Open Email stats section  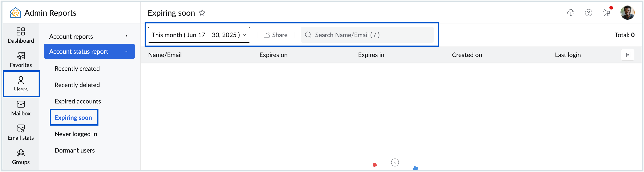[21, 132]
